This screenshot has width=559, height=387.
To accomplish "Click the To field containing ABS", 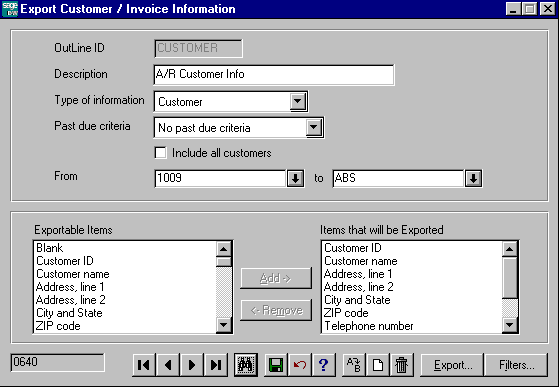I will (x=398, y=178).
